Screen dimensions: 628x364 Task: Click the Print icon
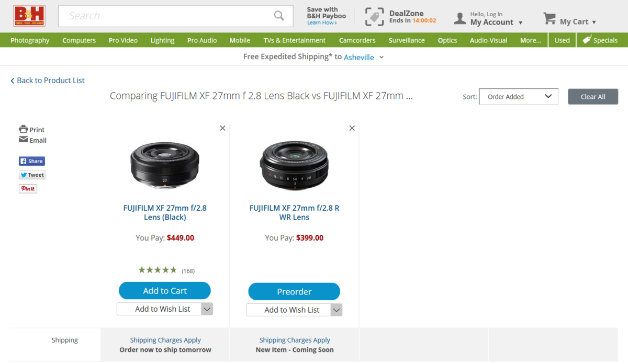click(x=23, y=129)
